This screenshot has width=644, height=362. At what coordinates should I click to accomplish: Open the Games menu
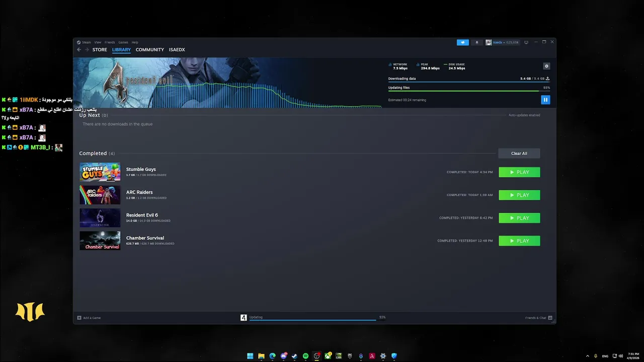123,42
